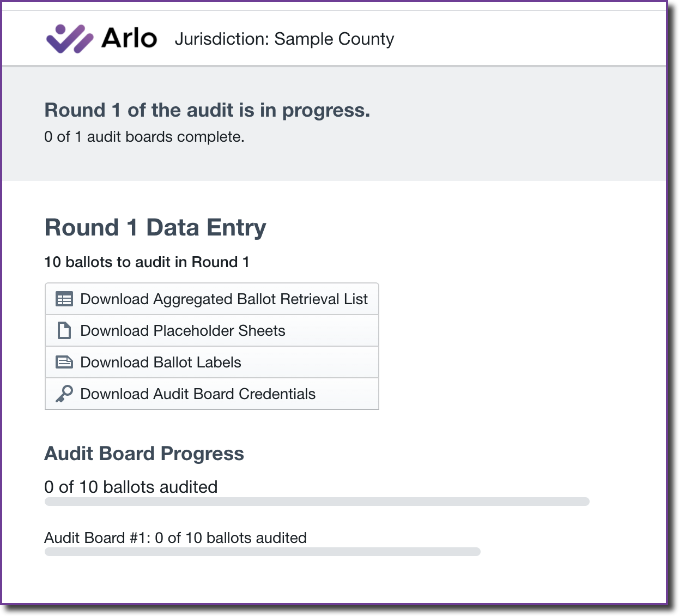Click the table icon for Aggregated Ballot Retrieval List
Screen dimensions: 679x616
tap(64, 299)
